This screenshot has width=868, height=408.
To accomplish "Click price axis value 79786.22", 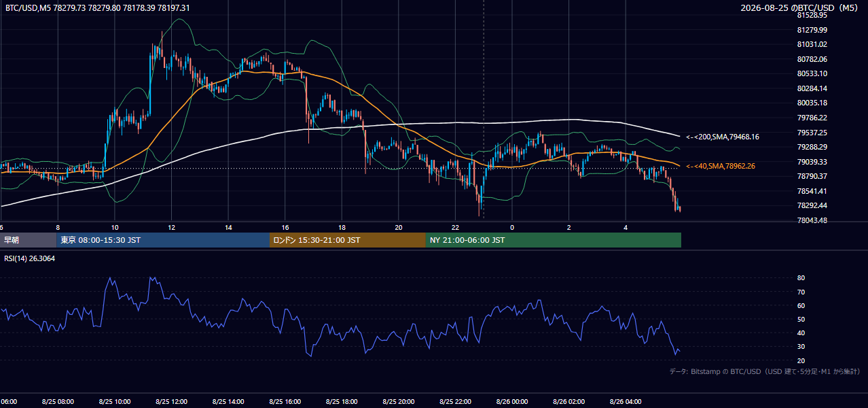I will tap(812, 118).
